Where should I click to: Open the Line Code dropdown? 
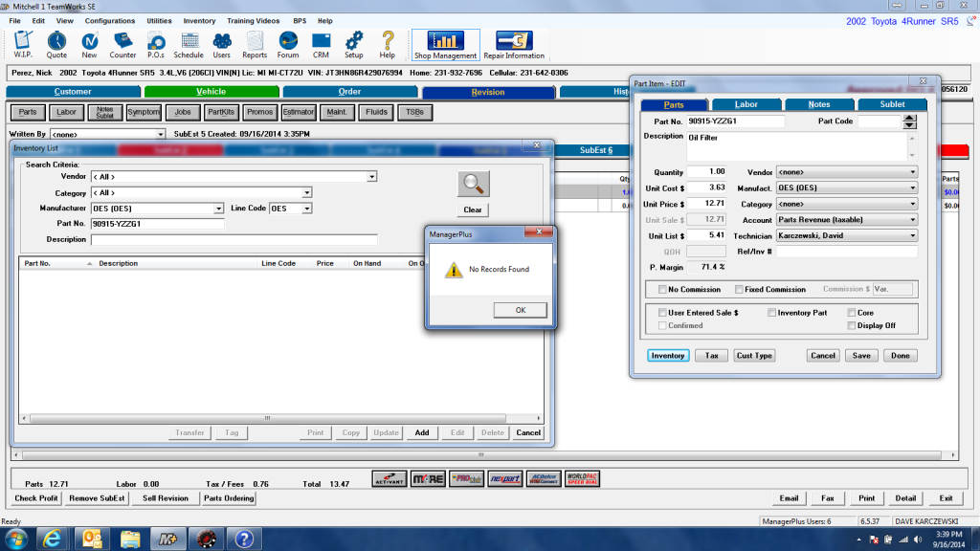pyautogui.click(x=307, y=209)
